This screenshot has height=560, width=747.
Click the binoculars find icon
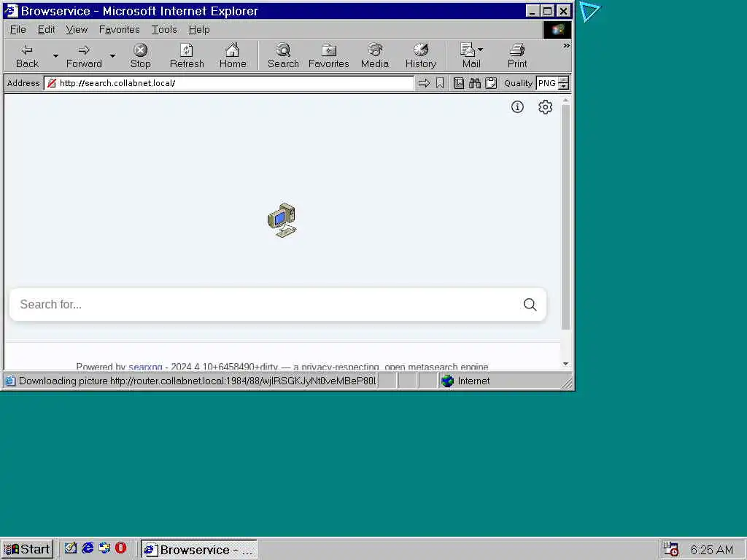pos(475,83)
